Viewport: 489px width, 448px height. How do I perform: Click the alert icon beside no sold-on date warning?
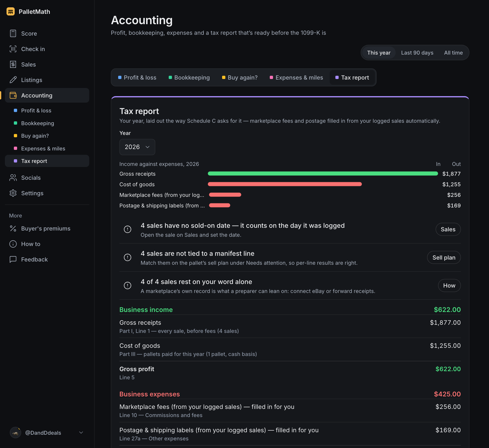(127, 229)
